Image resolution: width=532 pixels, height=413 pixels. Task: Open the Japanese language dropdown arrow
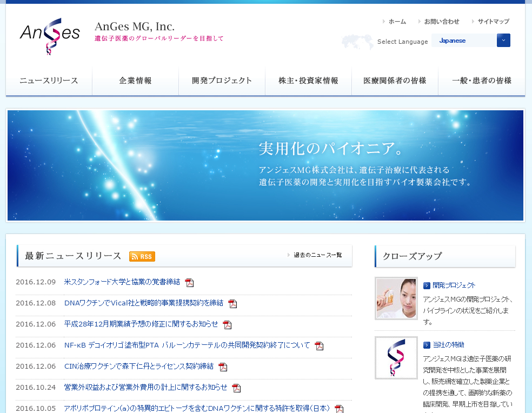tap(503, 41)
